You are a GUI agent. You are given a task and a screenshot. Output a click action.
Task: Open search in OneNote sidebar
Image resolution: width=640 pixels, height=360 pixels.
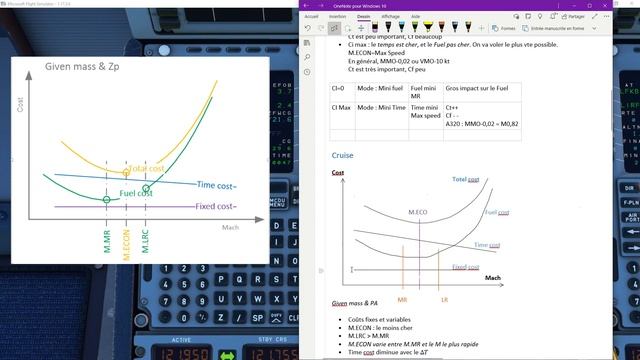[307, 57]
